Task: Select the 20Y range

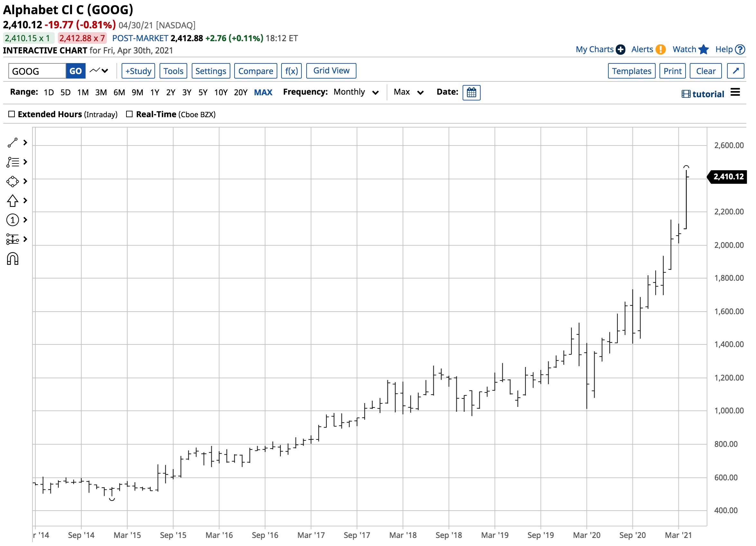Action: pyautogui.click(x=241, y=93)
